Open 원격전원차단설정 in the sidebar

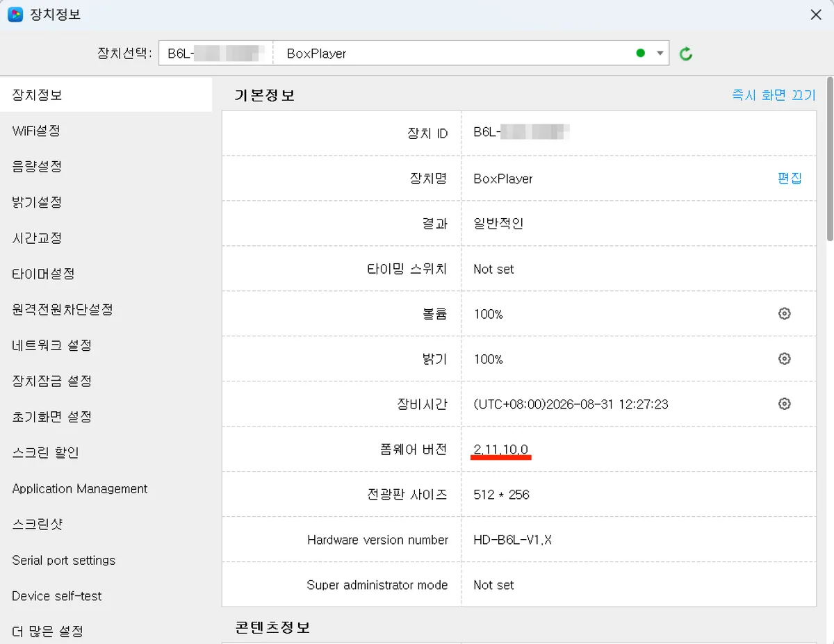(x=63, y=309)
